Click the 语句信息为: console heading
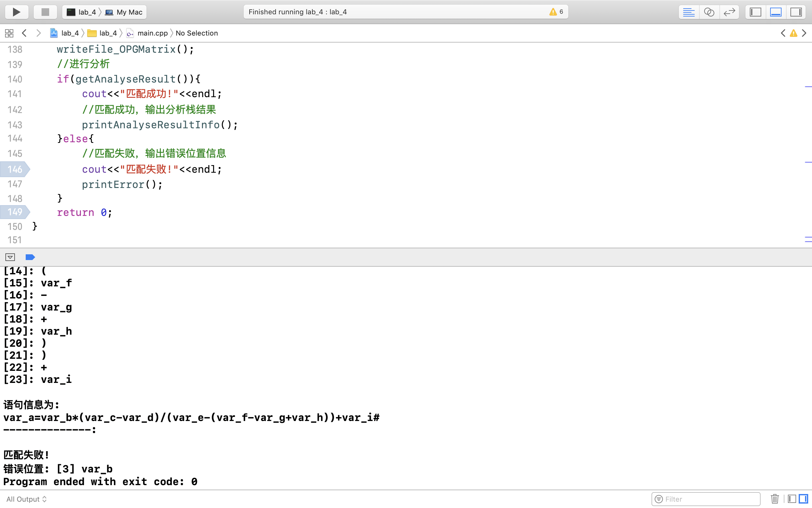 point(31,404)
